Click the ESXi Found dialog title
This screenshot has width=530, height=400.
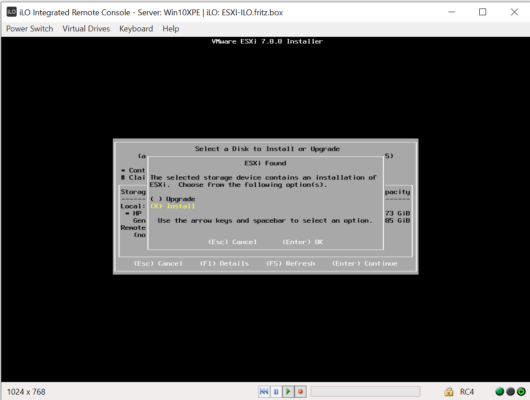point(265,163)
